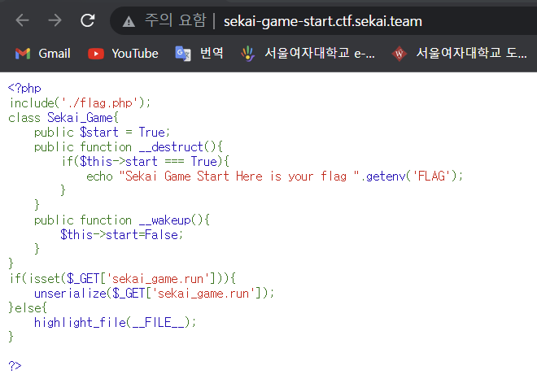Click the Google Translate icon
This screenshot has width=537, height=392.
[x=183, y=54]
